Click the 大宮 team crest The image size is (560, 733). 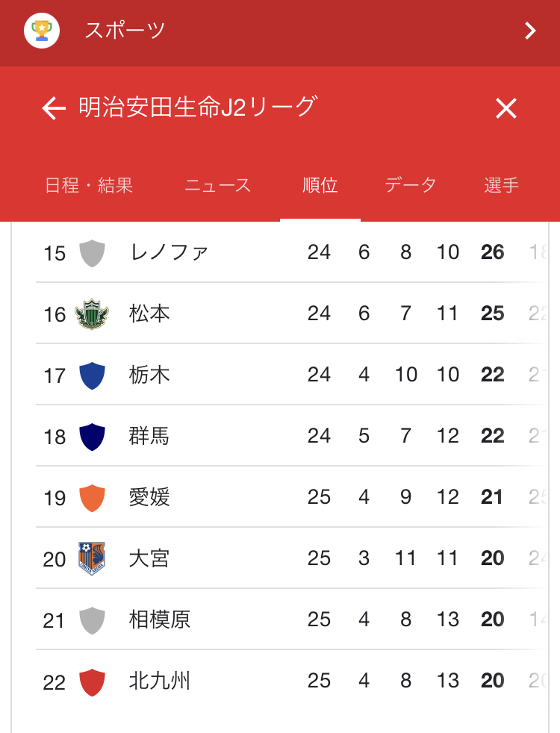pos(92,559)
